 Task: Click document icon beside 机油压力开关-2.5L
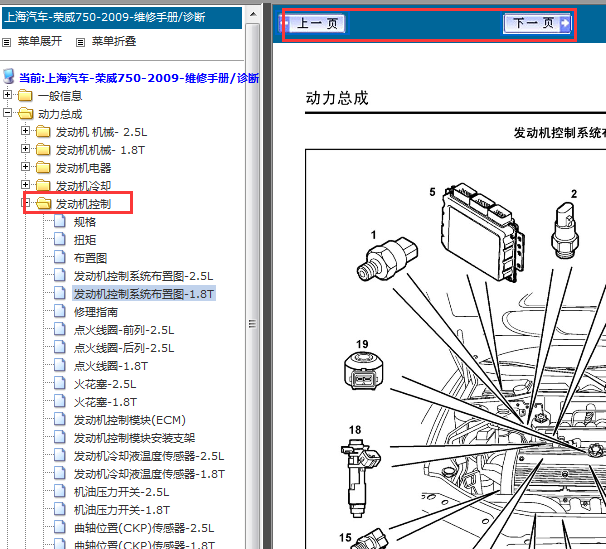60,491
